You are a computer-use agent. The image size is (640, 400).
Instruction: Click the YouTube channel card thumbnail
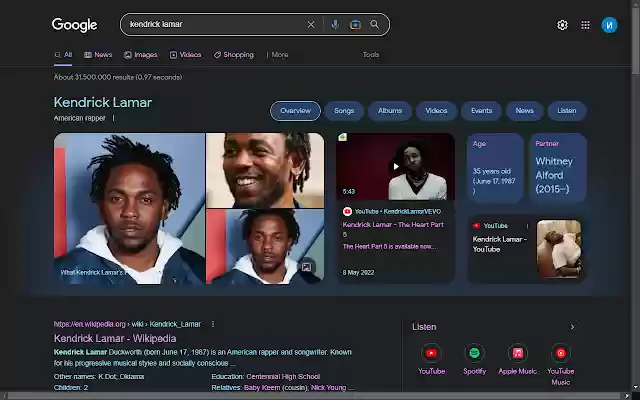tap(559, 249)
